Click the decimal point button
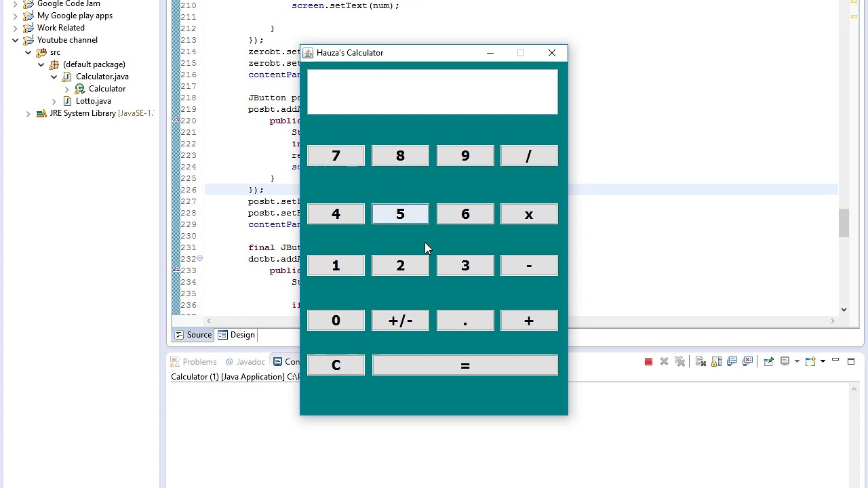 pyautogui.click(x=465, y=321)
